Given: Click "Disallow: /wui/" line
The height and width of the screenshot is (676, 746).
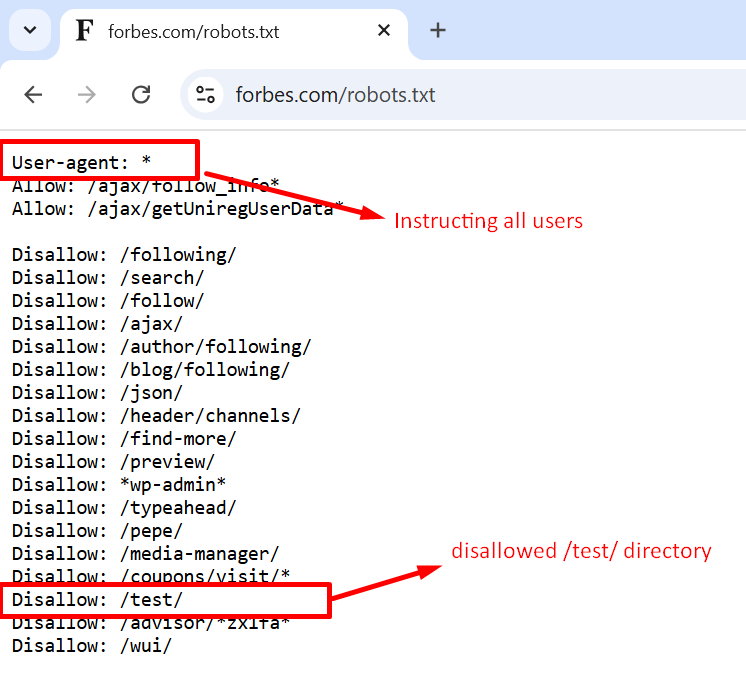Looking at the screenshot, I should click(92, 646).
